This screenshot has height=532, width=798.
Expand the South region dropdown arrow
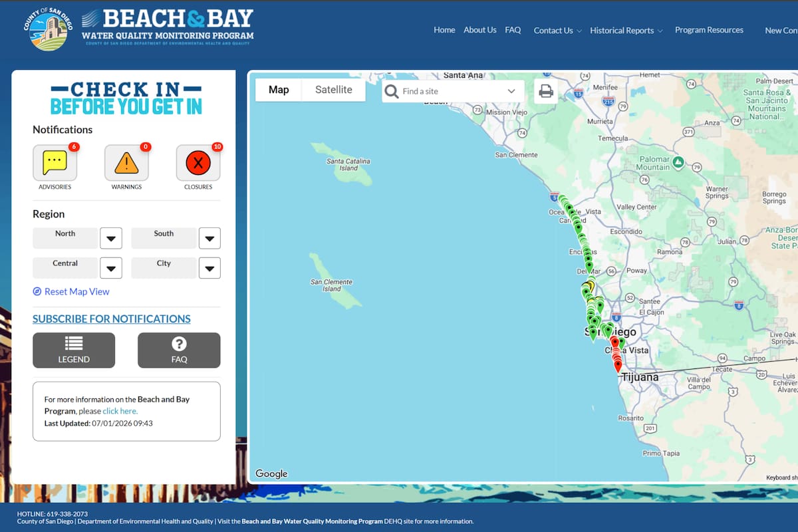209,238
